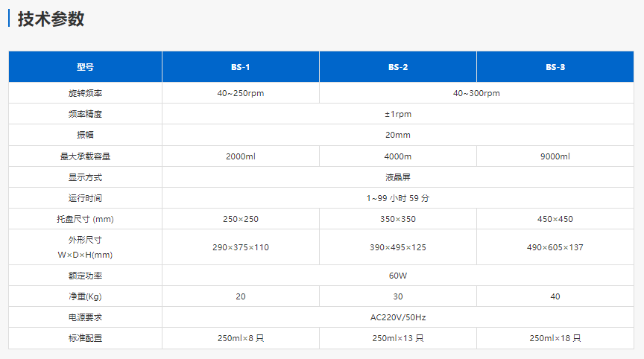The image size is (644, 359).
Task: Click the 20mm amplitude value
Action: [x=397, y=135]
